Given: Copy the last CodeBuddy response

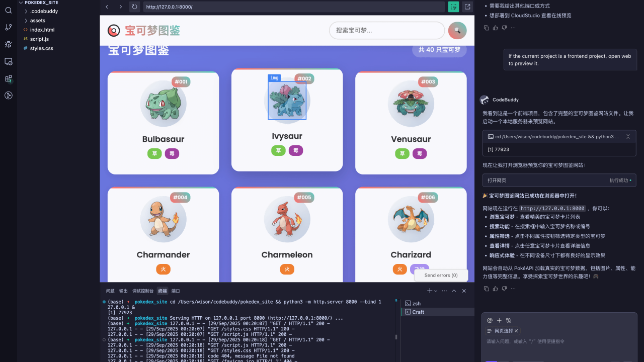Looking at the screenshot, I should (x=486, y=289).
